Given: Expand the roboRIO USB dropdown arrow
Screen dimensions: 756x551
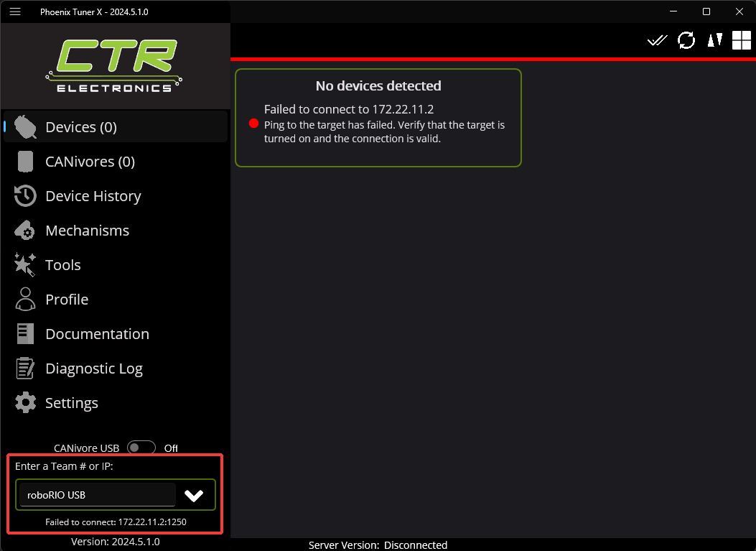Looking at the screenshot, I should click(194, 495).
